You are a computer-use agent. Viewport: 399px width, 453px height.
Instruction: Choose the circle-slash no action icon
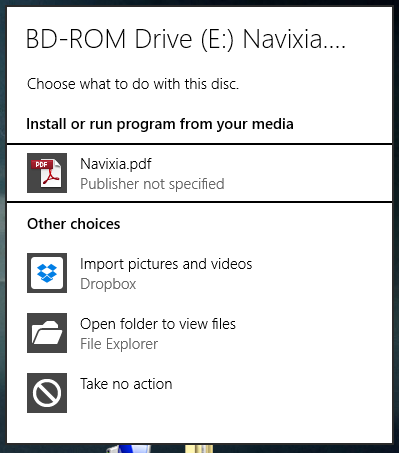(x=47, y=393)
